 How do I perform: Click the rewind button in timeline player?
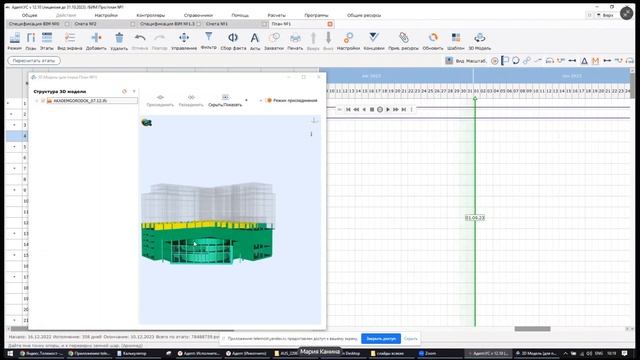coord(356,109)
